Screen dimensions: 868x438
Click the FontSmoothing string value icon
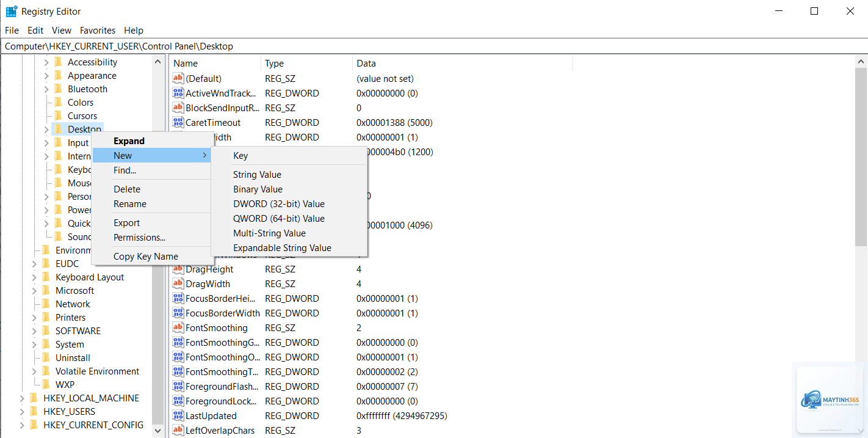pos(178,327)
